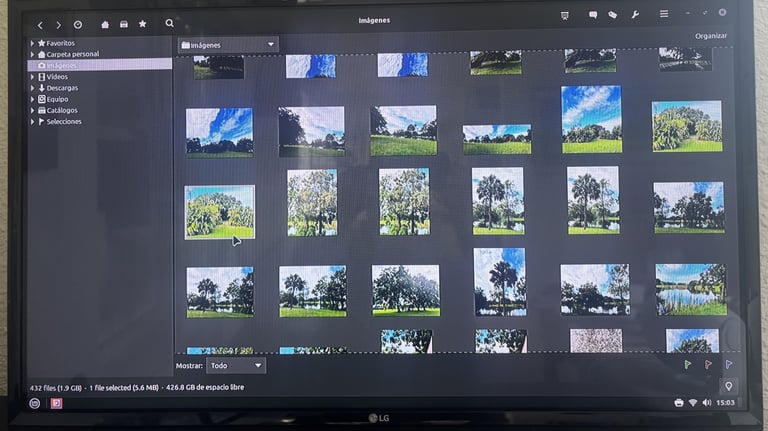The width and height of the screenshot is (768, 431).
Task: Click the 15:03 clock in the taskbar
Action: click(x=725, y=403)
